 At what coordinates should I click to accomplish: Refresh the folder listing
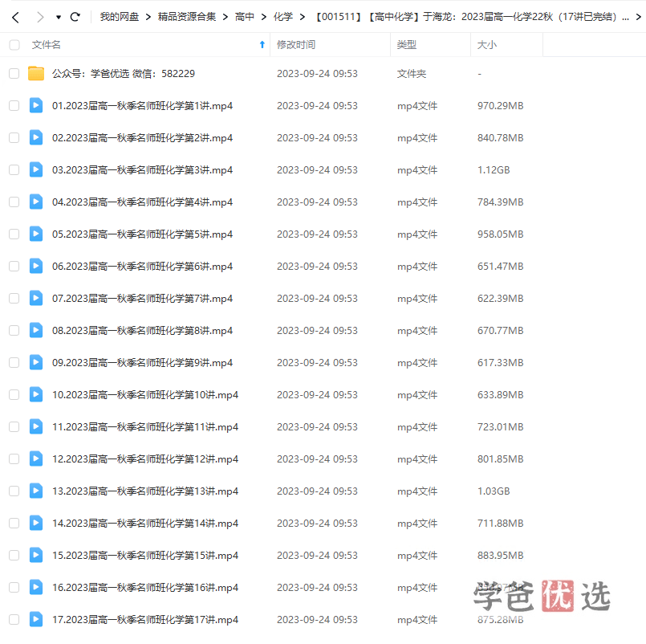click(75, 17)
